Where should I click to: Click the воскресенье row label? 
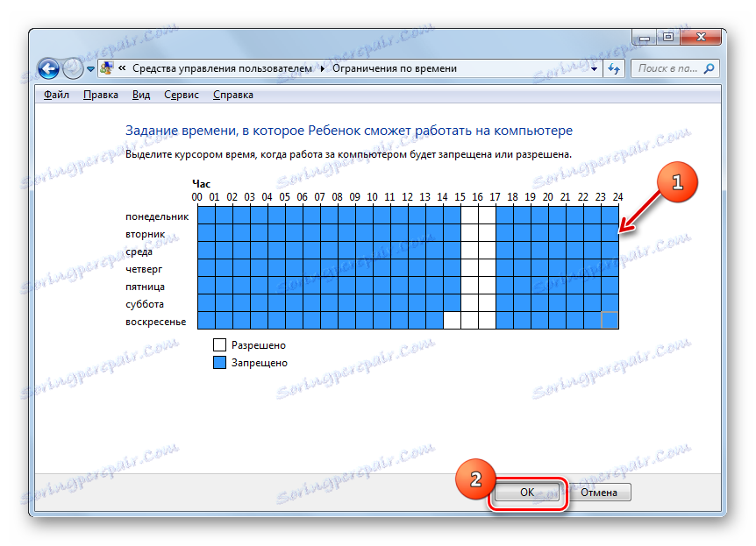pyautogui.click(x=156, y=322)
